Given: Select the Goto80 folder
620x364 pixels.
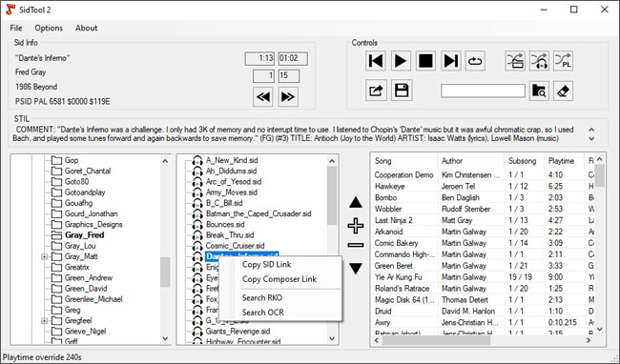Looking at the screenshot, I should (76, 182).
